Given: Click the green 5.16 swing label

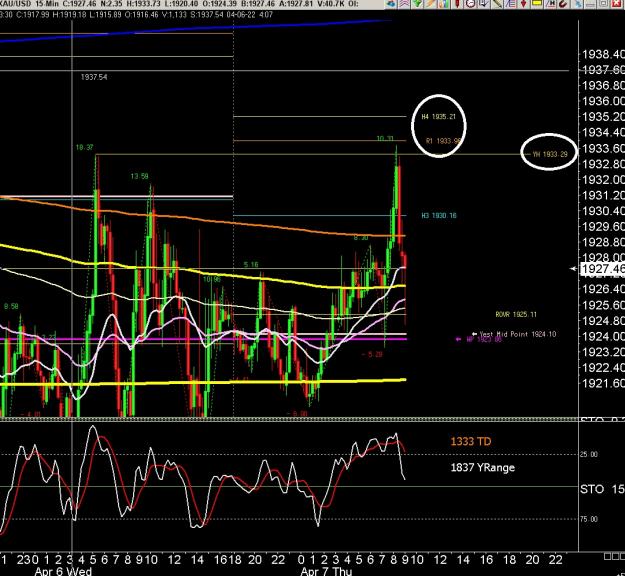Looking at the screenshot, I should [251, 265].
